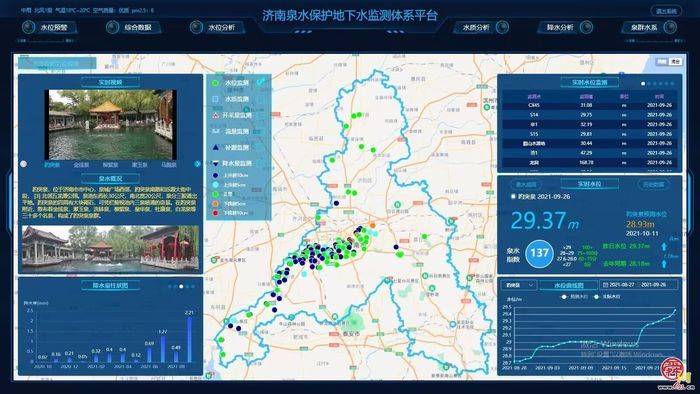This screenshot has height=394, width=700.
Task: Enable the 流量监测 layer checkbox
Action: click(x=261, y=131)
